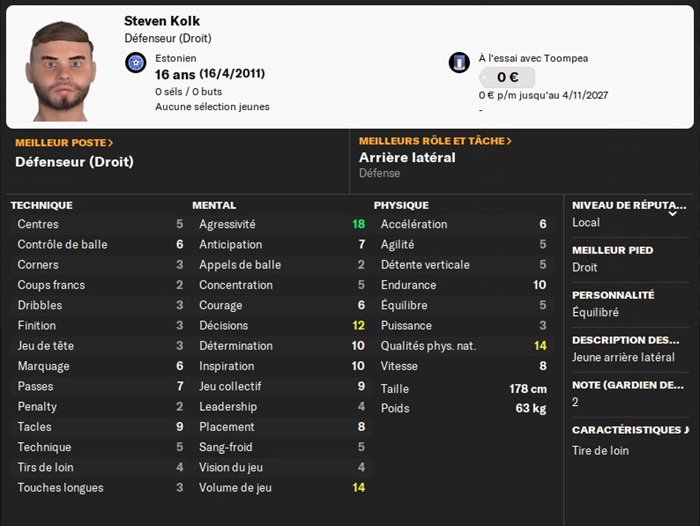
Task: Click the 0 € salary value box
Action: 506,78
